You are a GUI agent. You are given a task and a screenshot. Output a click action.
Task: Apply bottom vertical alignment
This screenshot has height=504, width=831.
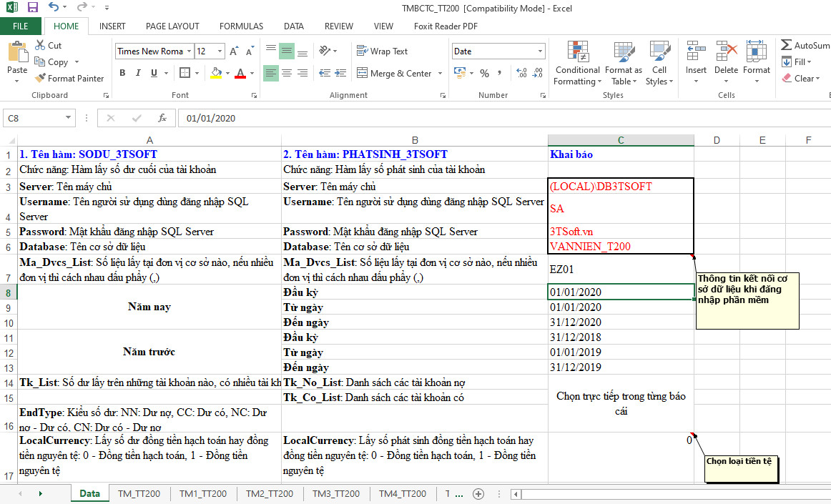click(303, 51)
